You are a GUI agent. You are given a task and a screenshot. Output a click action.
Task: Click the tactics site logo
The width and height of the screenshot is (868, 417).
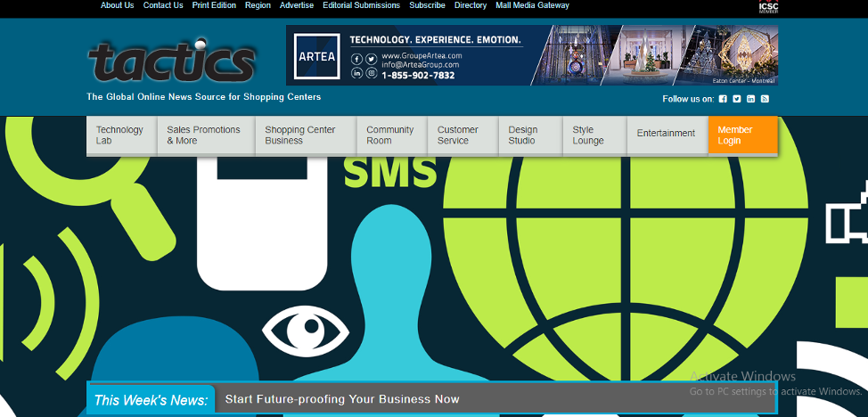click(172, 61)
